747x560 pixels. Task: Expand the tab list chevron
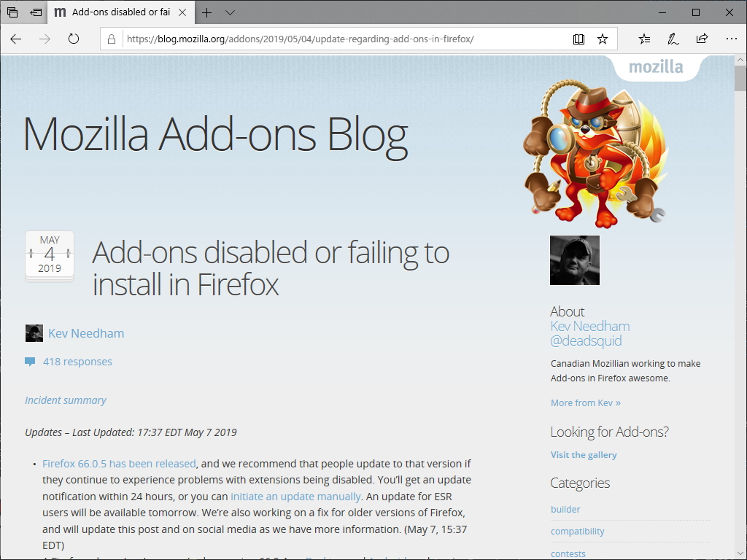230,12
